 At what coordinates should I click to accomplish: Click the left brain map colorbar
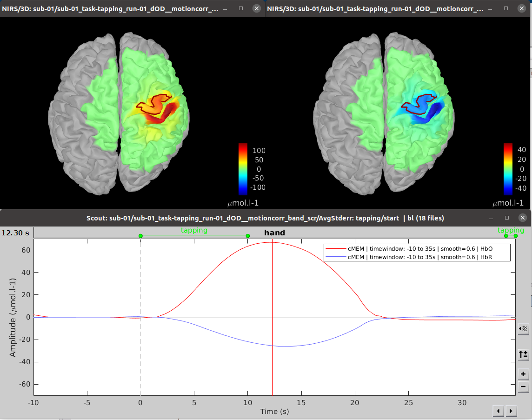(243, 168)
